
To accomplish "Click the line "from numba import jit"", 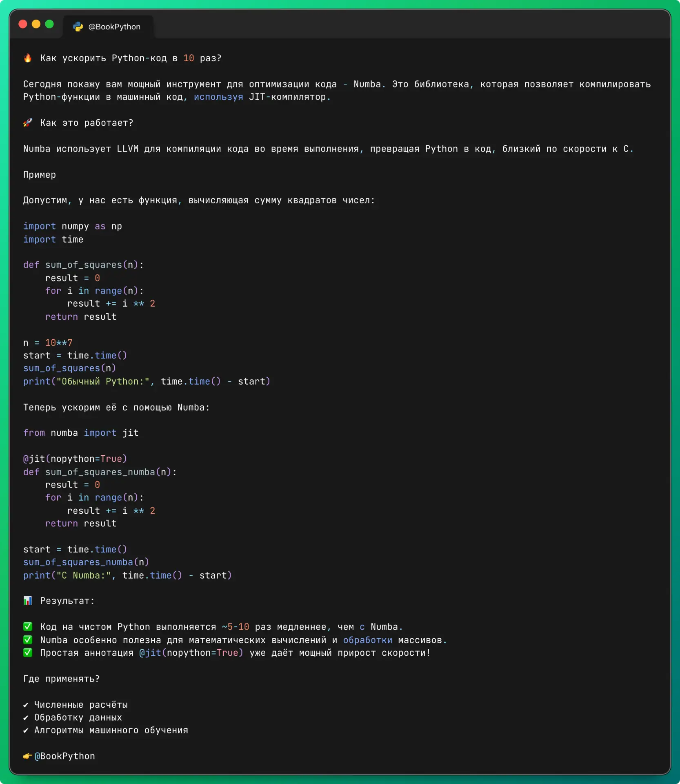I will point(81,433).
